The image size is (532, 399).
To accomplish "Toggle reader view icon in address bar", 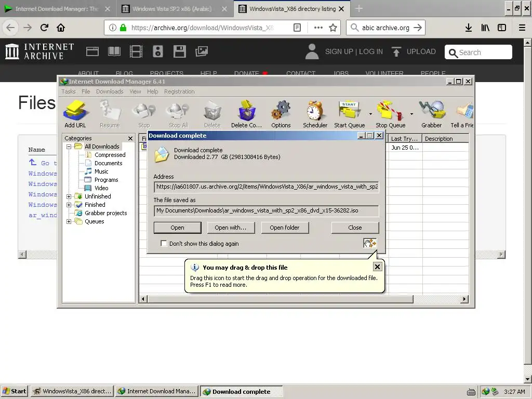I will pos(297,28).
